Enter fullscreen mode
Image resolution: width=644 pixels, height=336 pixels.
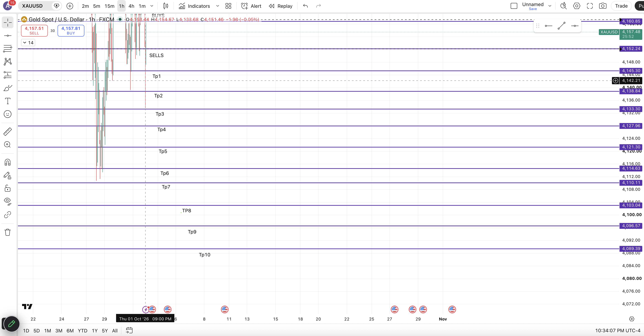(x=590, y=6)
